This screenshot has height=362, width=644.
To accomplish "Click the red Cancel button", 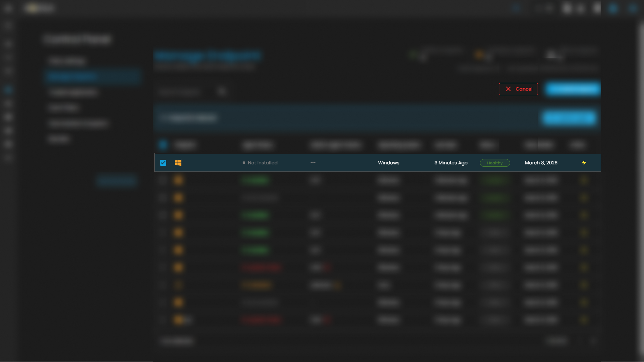I will (518, 89).
